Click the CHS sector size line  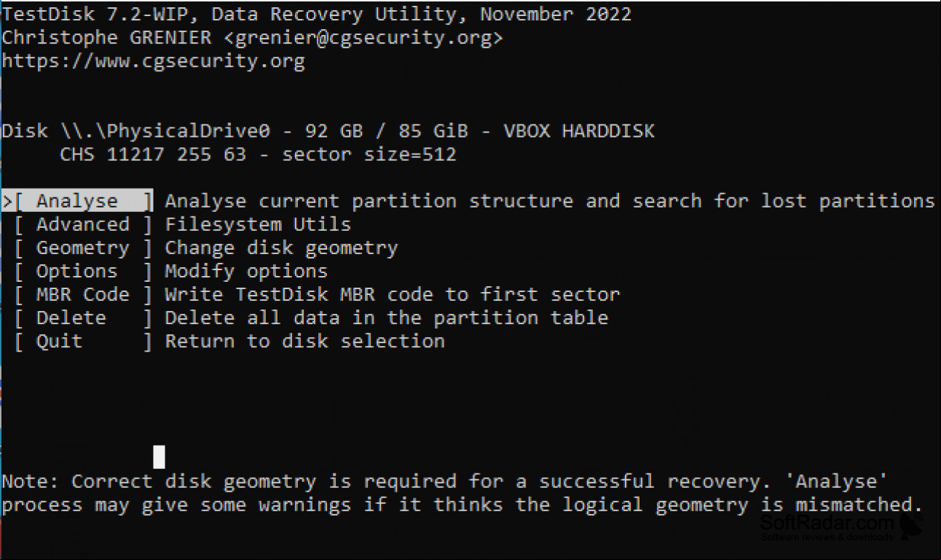click(x=258, y=154)
